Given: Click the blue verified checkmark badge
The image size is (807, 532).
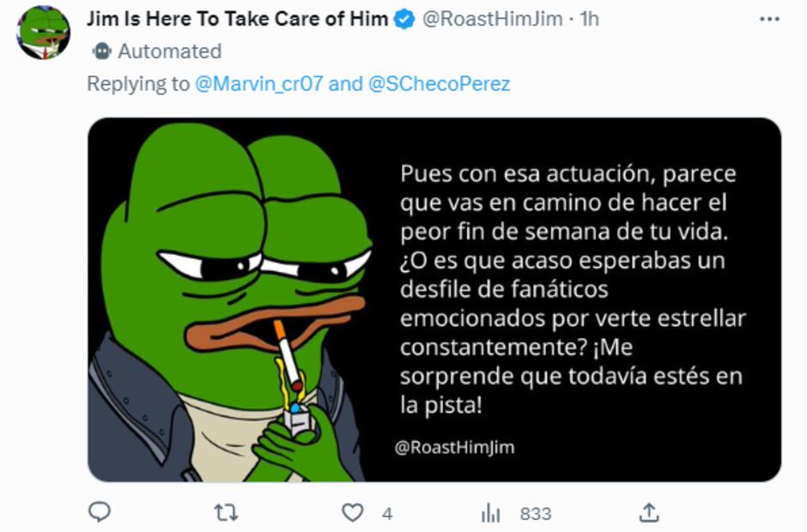Looking at the screenshot, I should pyautogui.click(x=404, y=20).
